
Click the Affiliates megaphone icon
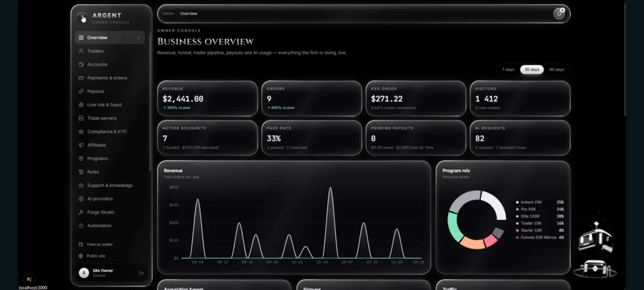point(81,145)
